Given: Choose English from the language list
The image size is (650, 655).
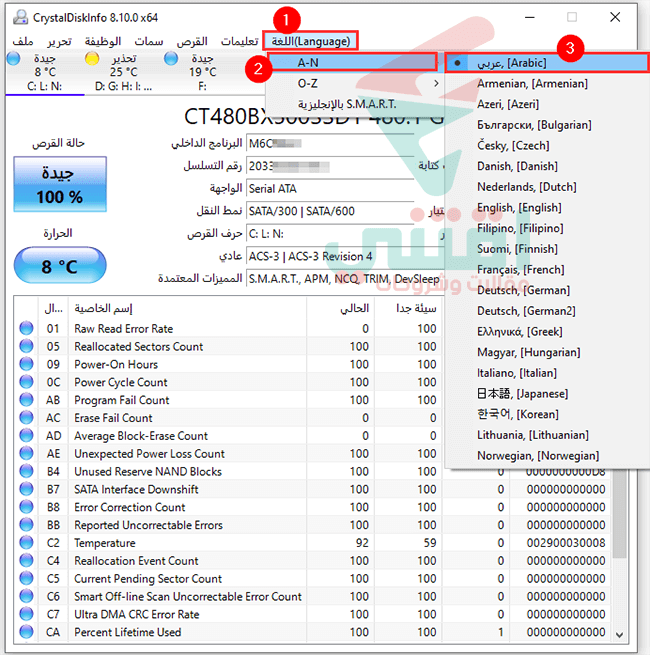Looking at the screenshot, I should (x=547, y=208).
